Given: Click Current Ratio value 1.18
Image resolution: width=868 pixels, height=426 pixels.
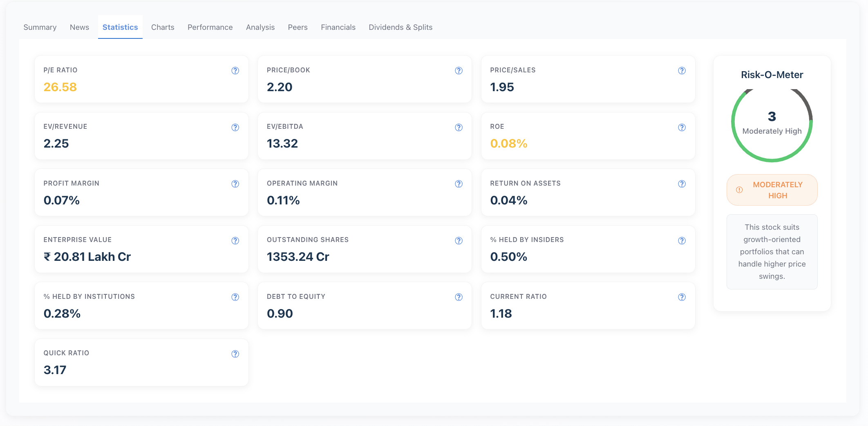Looking at the screenshot, I should click(x=501, y=314).
